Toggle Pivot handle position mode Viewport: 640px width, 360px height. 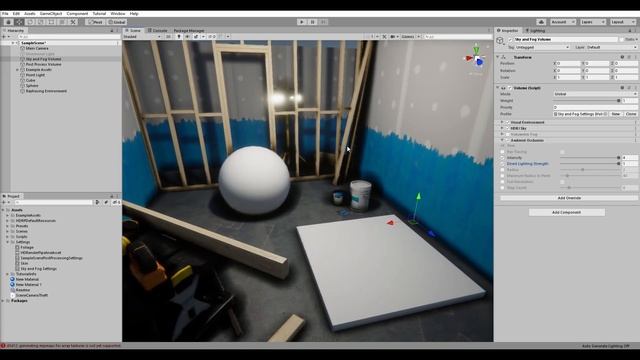point(96,22)
